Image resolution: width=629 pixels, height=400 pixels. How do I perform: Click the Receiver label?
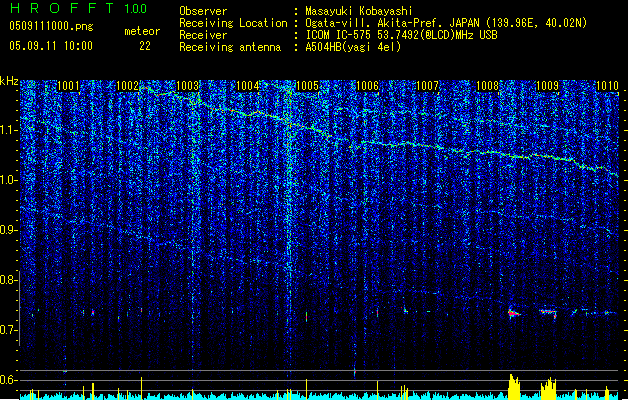point(203,35)
